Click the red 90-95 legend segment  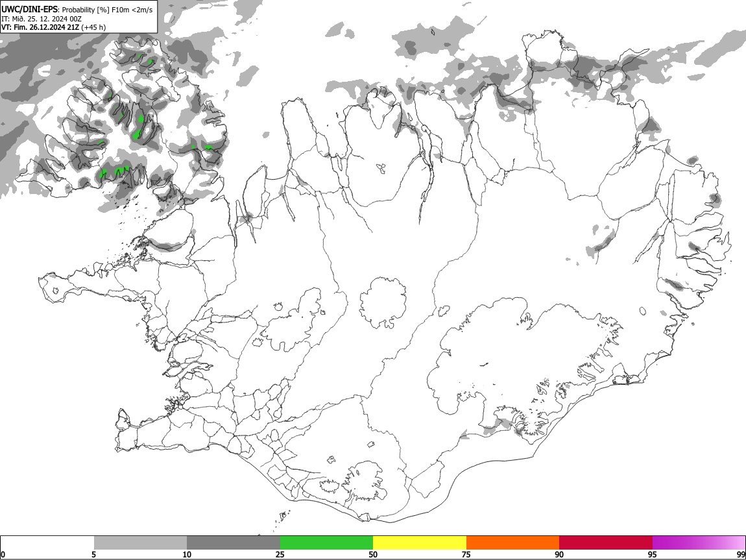(606, 543)
